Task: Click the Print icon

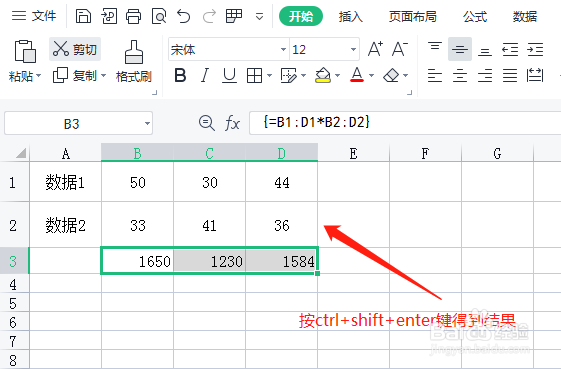Action: tap(133, 16)
